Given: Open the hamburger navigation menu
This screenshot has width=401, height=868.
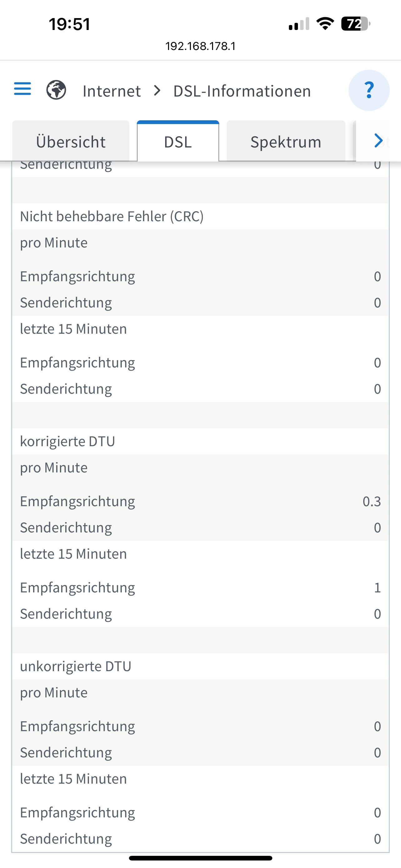Looking at the screenshot, I should [22, 89].
